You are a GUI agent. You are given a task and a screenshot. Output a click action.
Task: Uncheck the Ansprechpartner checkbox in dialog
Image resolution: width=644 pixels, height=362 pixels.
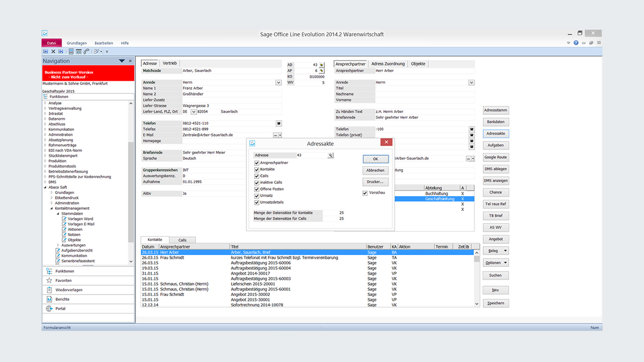[257, 163]
